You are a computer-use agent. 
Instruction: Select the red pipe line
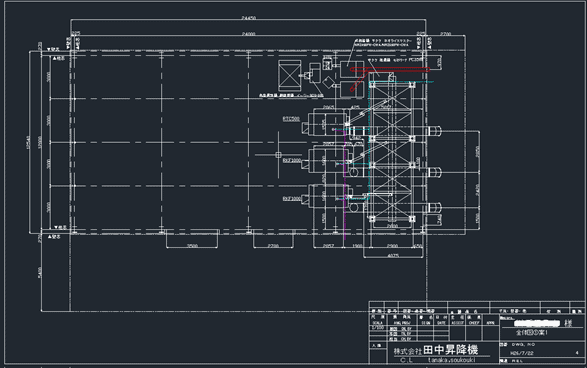389,70
